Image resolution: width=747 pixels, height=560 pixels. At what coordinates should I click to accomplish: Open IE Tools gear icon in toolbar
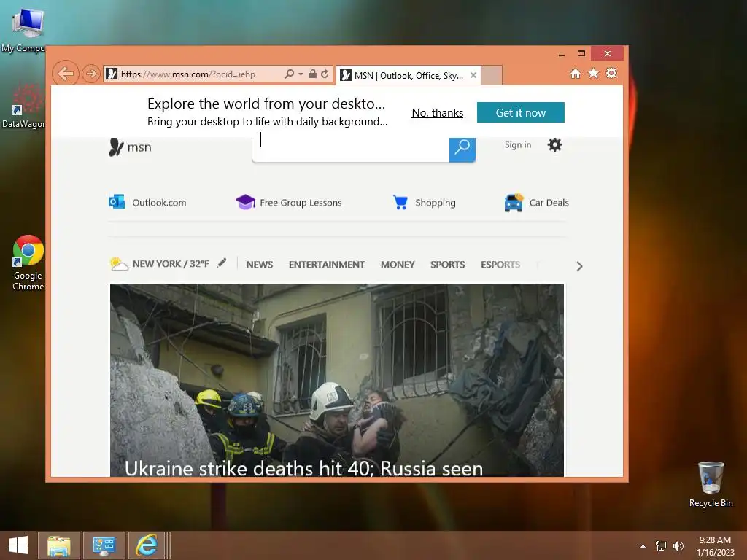pyautogui.click(x=611, y=74)
